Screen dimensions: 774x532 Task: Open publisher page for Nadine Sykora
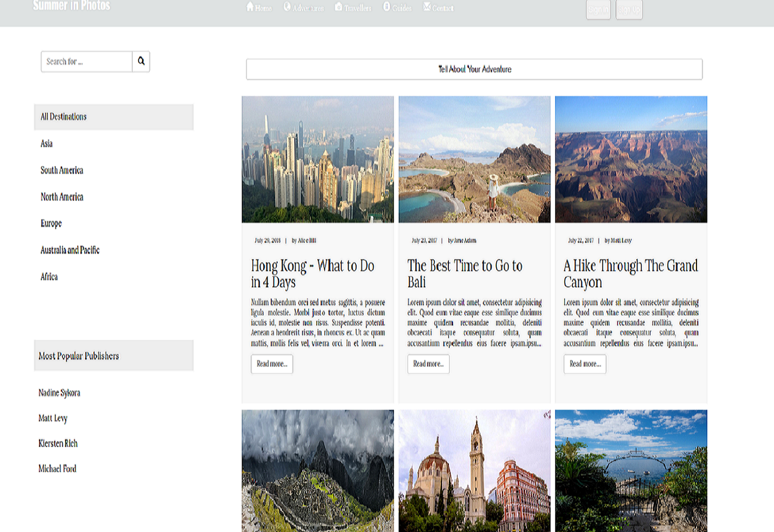point(60,393)
